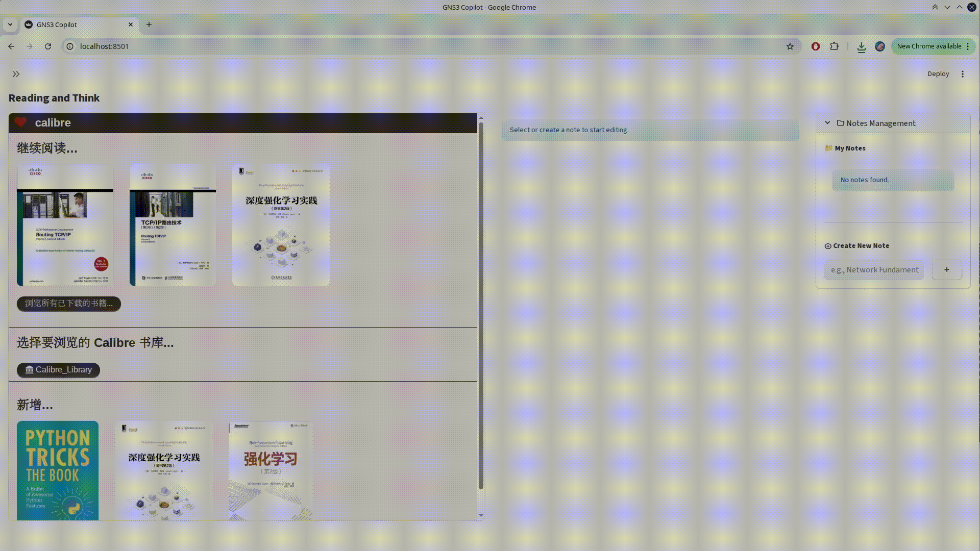Open the Python Tricks book cover
The image size is (980, 551).
[x=57, y=470]
